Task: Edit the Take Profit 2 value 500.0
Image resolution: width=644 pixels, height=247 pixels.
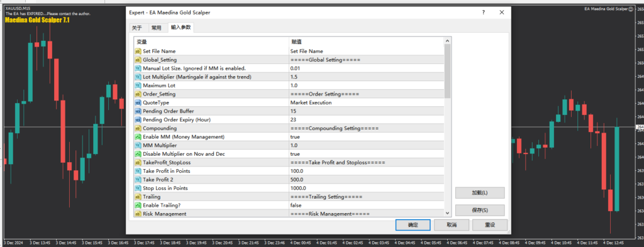Action: (367, 180)
